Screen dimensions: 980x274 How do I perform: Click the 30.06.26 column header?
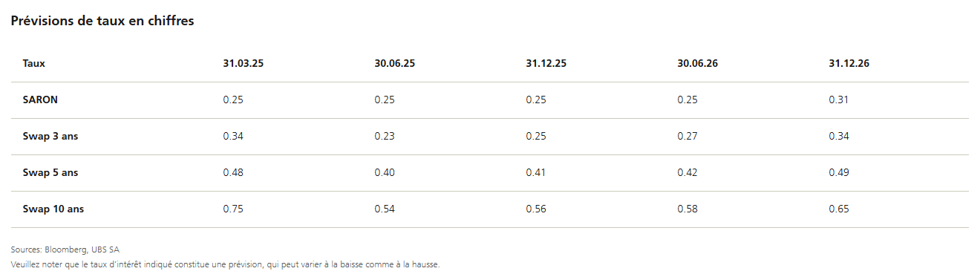click(698, 64)
